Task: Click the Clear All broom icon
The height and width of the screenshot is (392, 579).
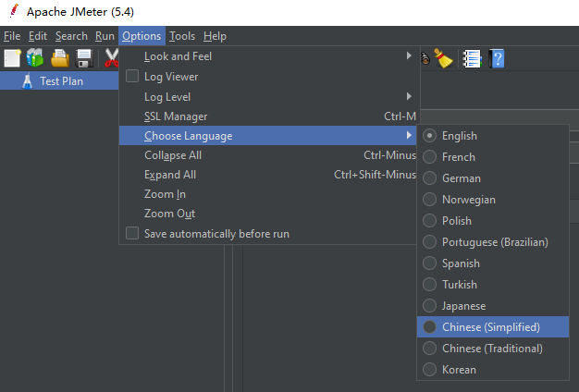Action: pyautogui.click(x=444, y=58)
